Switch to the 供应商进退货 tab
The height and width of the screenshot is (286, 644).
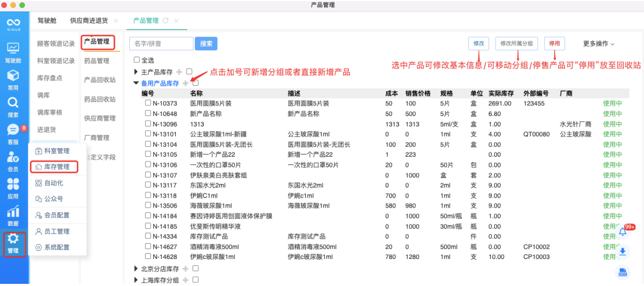tap(89, 21)
